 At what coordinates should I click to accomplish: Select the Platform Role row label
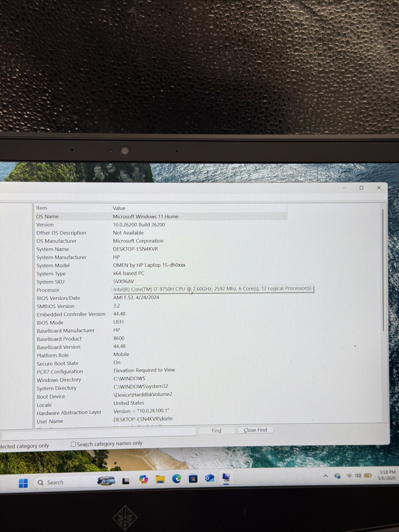53,355
